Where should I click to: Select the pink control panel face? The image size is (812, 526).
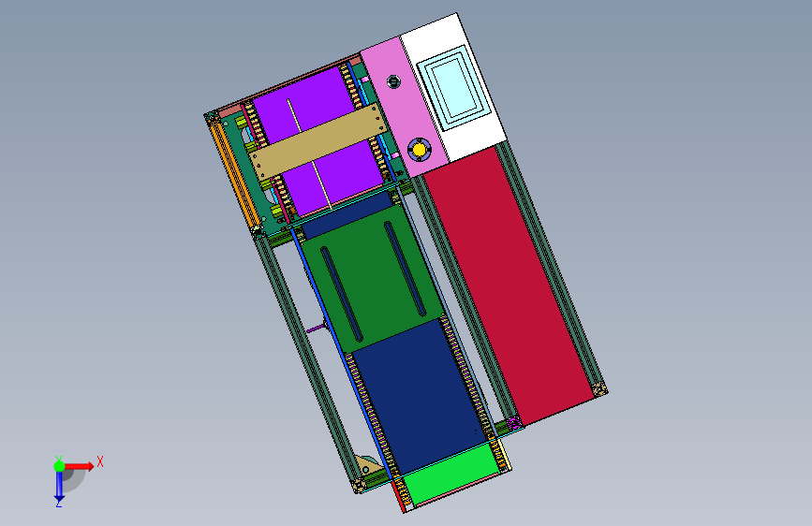pos(403,108)
